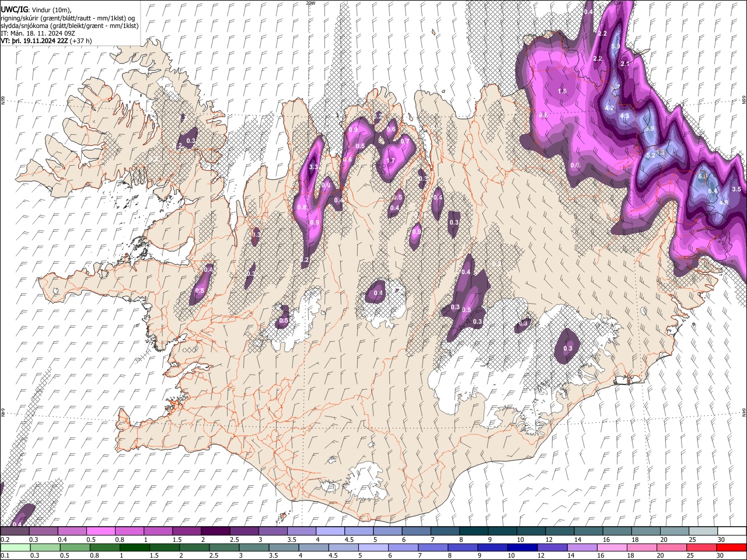Click the '15W' longitude label
Screen dimensions: 747x560
[x=617, y=3]
